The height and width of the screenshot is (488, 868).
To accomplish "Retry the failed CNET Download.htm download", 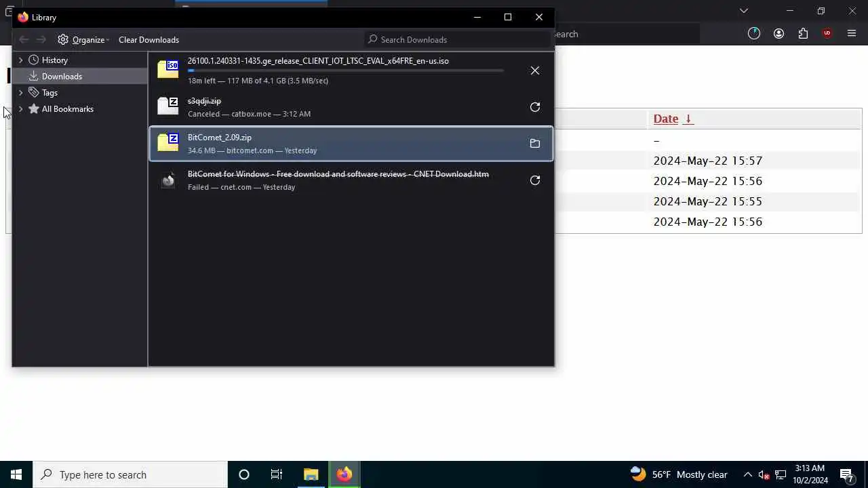I will click(x=535, y=180).
